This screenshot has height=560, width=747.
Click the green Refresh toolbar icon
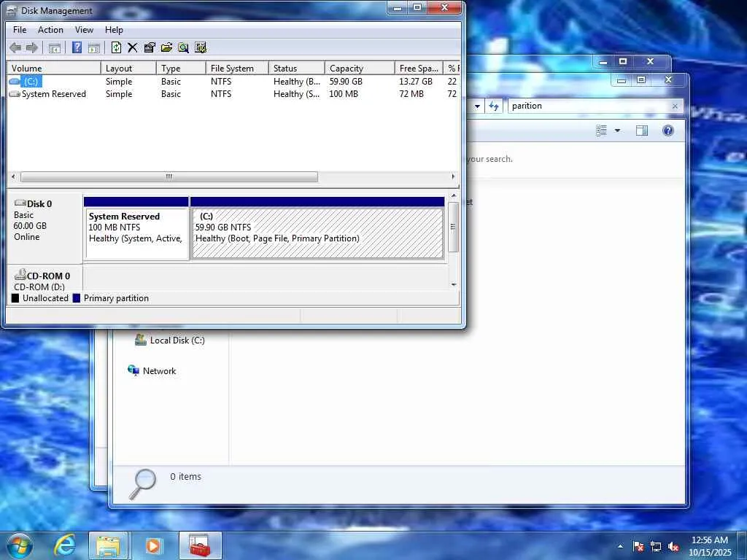click(116, 47)
